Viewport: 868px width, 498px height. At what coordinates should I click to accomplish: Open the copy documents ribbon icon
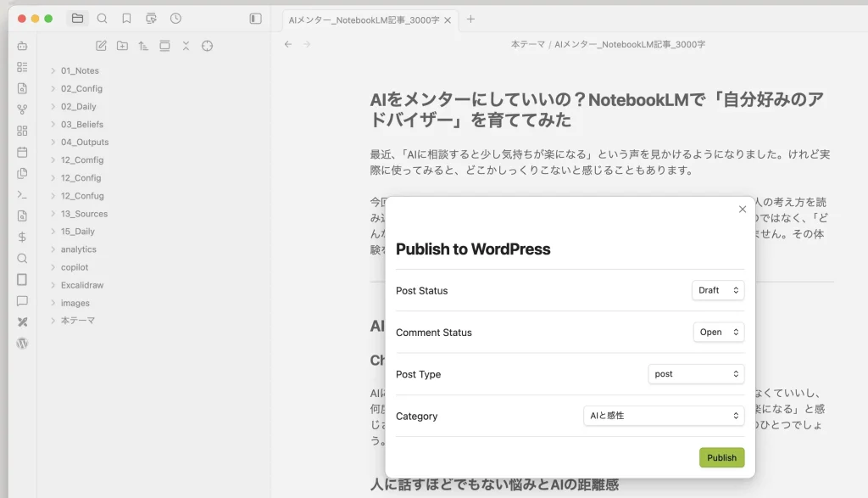pyautogui.click(x=22, y=173)
